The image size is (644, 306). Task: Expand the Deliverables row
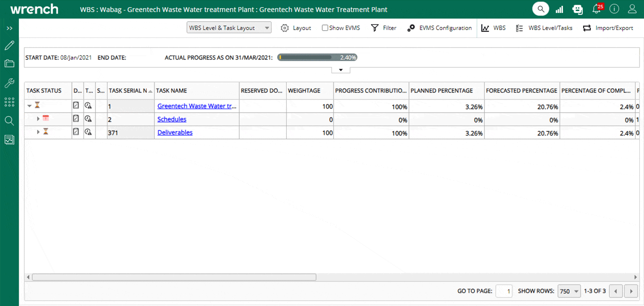(38, 132)
